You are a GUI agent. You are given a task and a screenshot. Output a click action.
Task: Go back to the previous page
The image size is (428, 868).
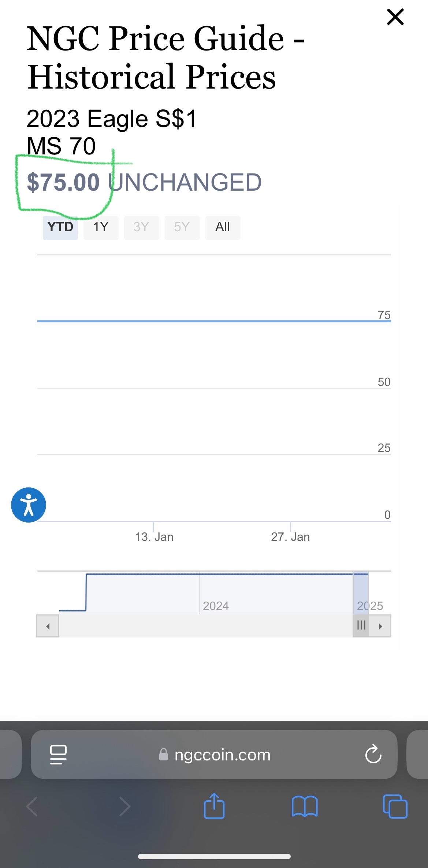pyautogui.click(x=32, y=807)
